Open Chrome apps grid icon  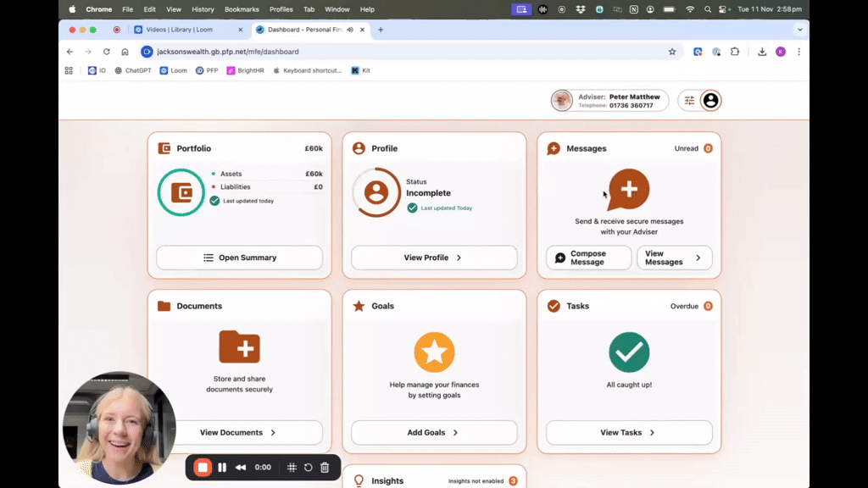click(69, 71)
